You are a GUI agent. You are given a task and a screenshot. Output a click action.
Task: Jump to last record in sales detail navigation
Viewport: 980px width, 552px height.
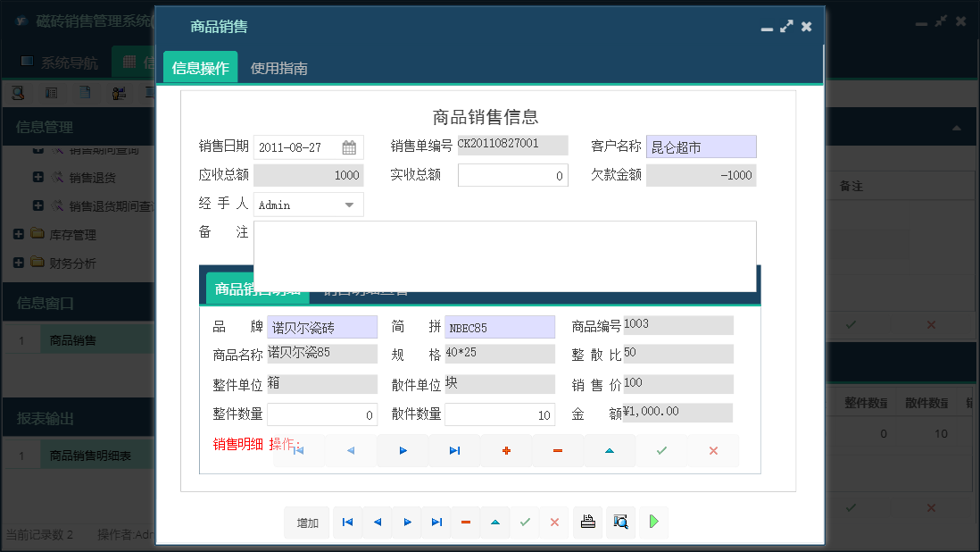coord(454,451)
